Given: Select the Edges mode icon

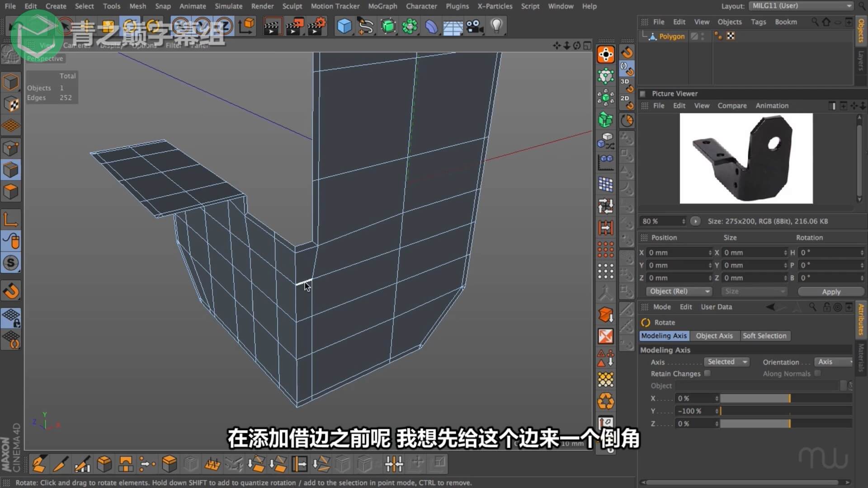Looking at the screenshot, I should click(x=11, y=170).
